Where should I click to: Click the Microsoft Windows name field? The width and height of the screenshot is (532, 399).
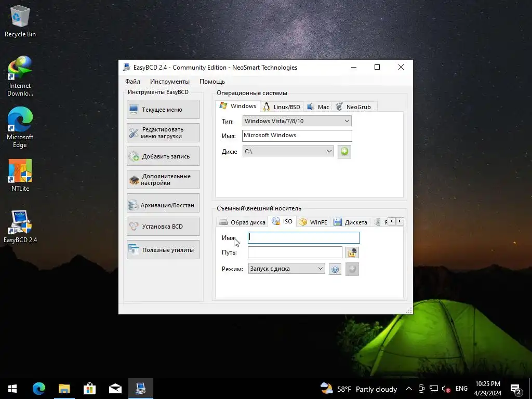coord(297,136)
